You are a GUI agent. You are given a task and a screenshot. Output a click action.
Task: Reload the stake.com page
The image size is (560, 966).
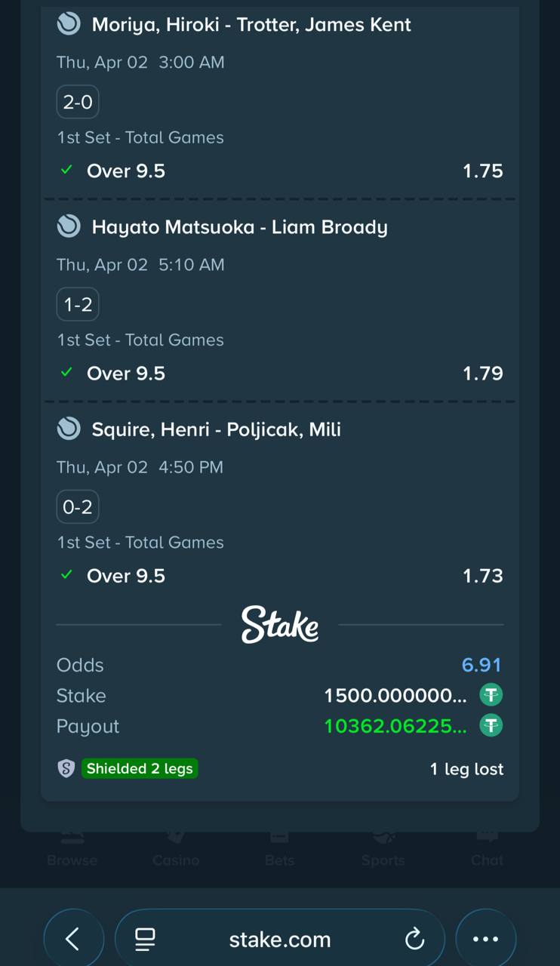[x=414, y=939]
